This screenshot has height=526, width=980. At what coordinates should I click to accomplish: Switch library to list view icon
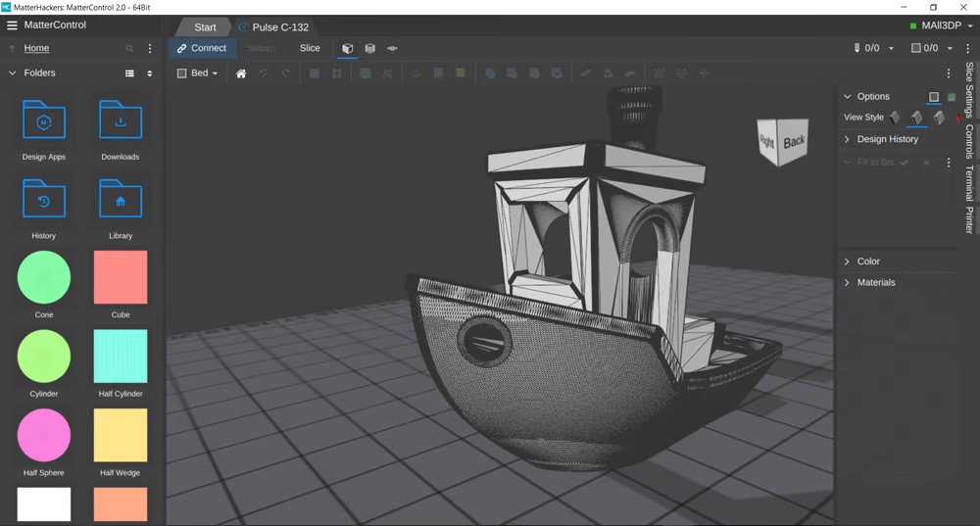coord(129,73)
